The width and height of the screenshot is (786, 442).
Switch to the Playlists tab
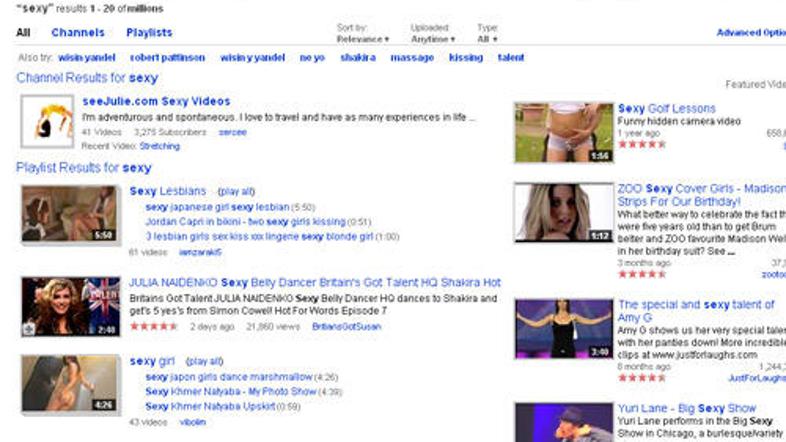[x=149, y=33]
